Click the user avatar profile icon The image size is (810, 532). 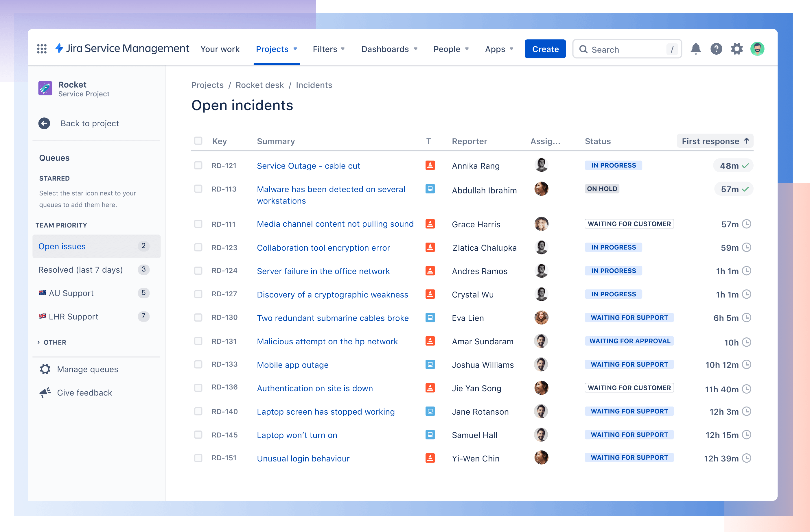pyautogui.click(x=758, y=49)
